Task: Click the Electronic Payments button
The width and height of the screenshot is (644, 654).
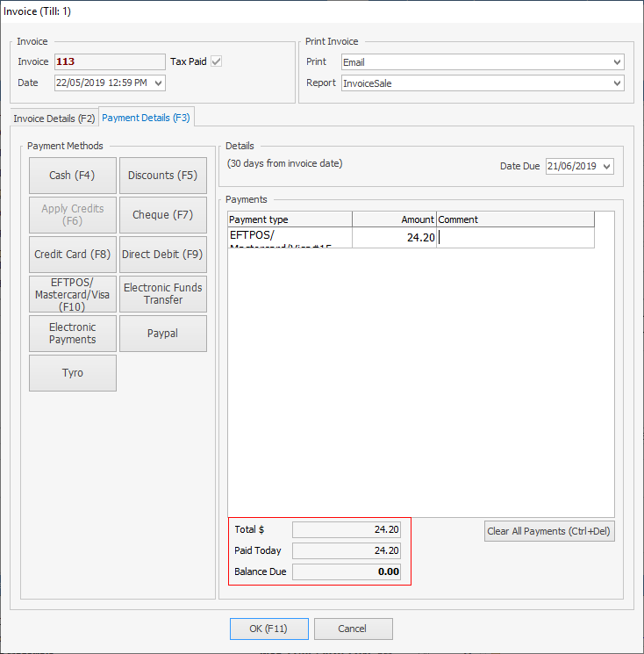Action: pos(73,334)
